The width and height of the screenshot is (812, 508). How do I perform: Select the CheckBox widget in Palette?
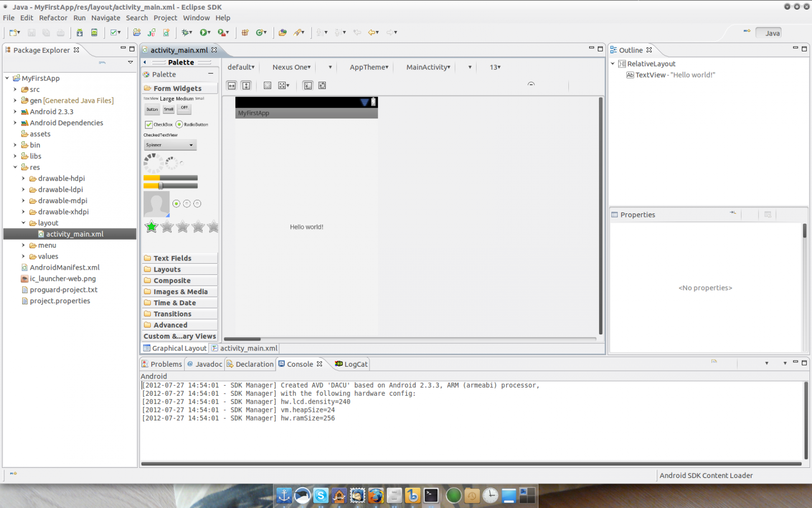(x=159, y=124)
